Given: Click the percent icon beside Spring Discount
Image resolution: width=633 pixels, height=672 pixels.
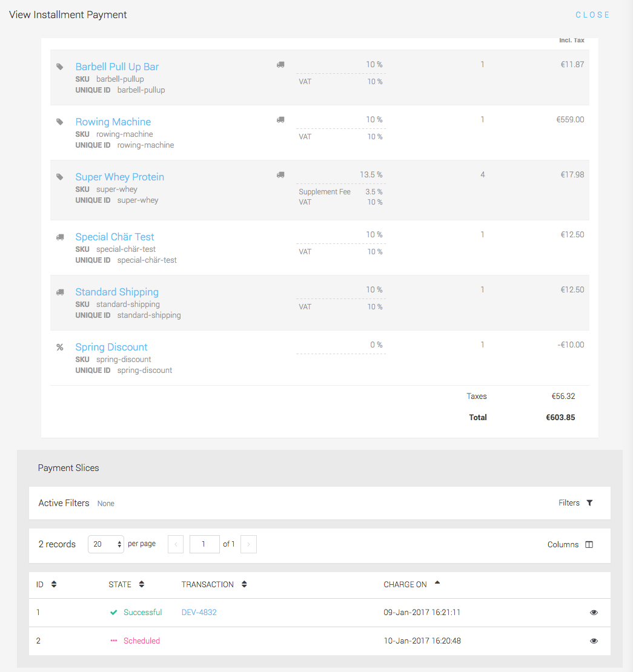Looking at the screenshot, I should 59,347.
